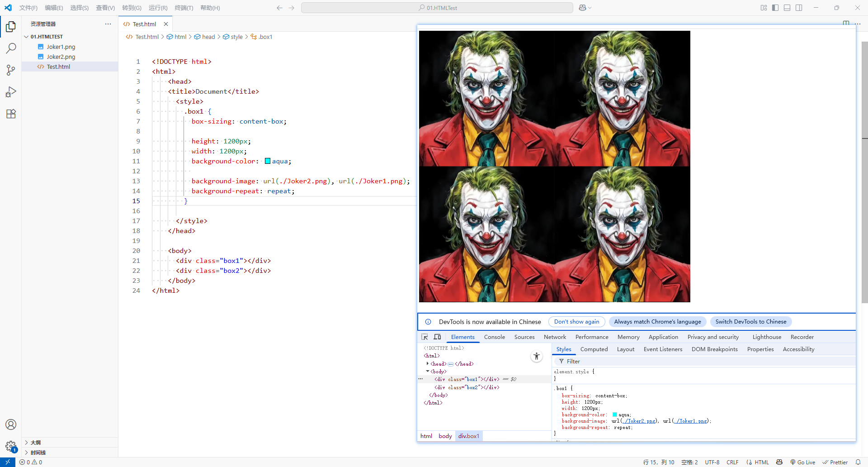
Task: Open the 查看(V) menu
Action: [x=105, y=8]
